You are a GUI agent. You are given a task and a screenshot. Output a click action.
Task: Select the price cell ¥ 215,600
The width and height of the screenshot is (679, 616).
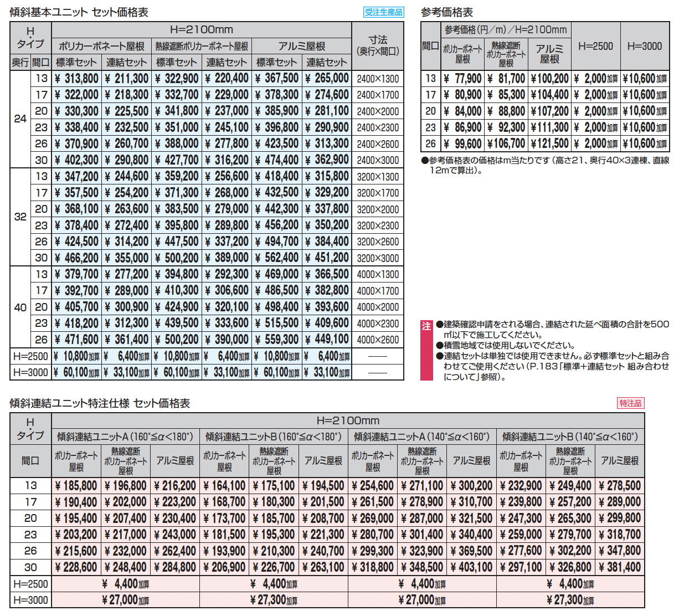76,551
